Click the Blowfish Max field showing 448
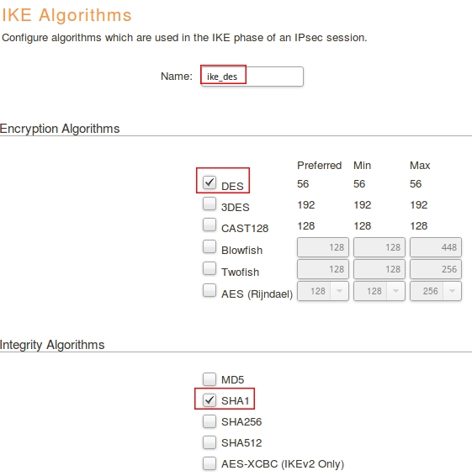Viewport: 472px width, 476px height. tap(436, 247)
